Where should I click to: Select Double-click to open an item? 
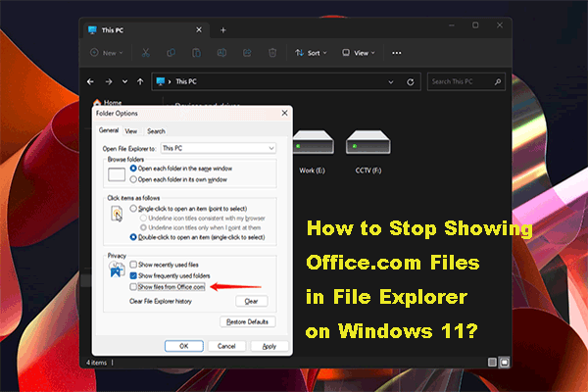pos(197,237)
